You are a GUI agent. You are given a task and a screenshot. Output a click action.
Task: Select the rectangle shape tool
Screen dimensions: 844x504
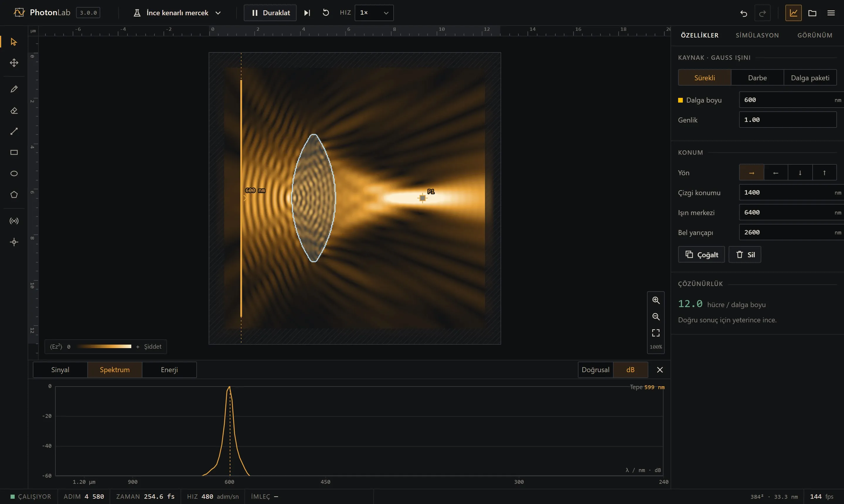(x=14, y=152)
